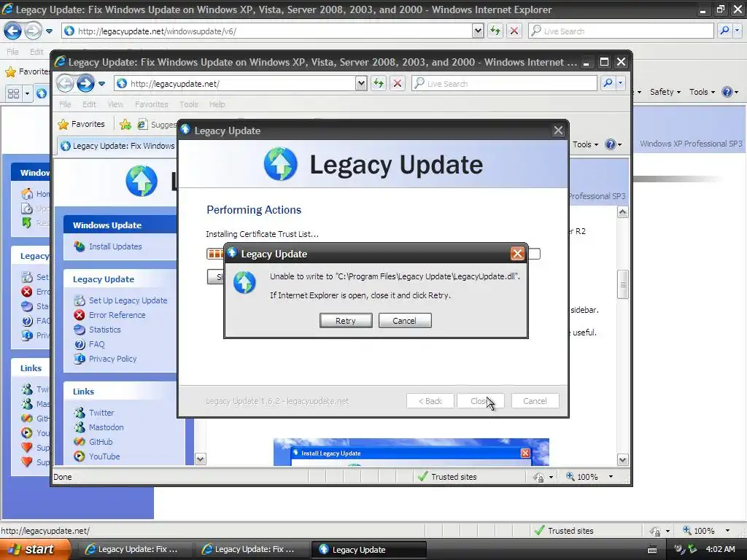The height and width of the screenshot is (560, 747).
Task: Switch to Legacy Update installer taskbar item
Action: [369, 550]
